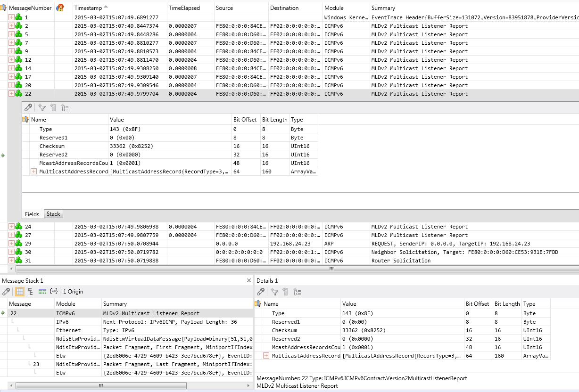Select the Reserved2 field in Details 1 panel
The image size is (579, 392).
point(402,339)
